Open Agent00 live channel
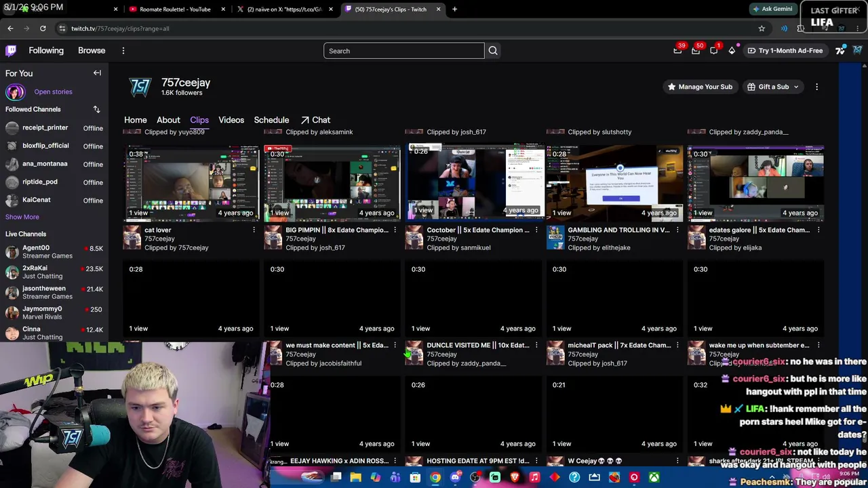Image resolution: width=868 pixels, height=488 pixels. 54,252
